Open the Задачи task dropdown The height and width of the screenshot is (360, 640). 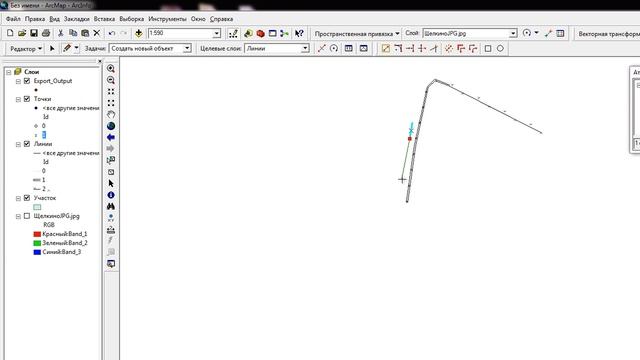pos(187,48)
